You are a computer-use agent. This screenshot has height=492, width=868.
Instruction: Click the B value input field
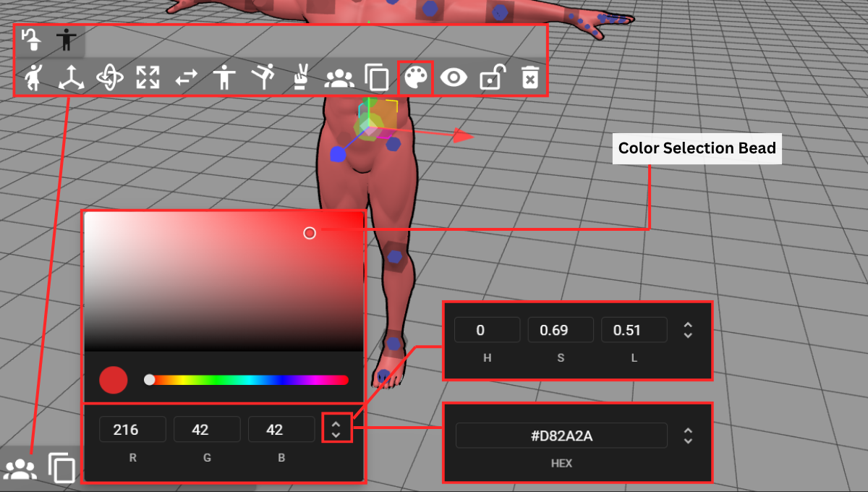coord(281,430)
